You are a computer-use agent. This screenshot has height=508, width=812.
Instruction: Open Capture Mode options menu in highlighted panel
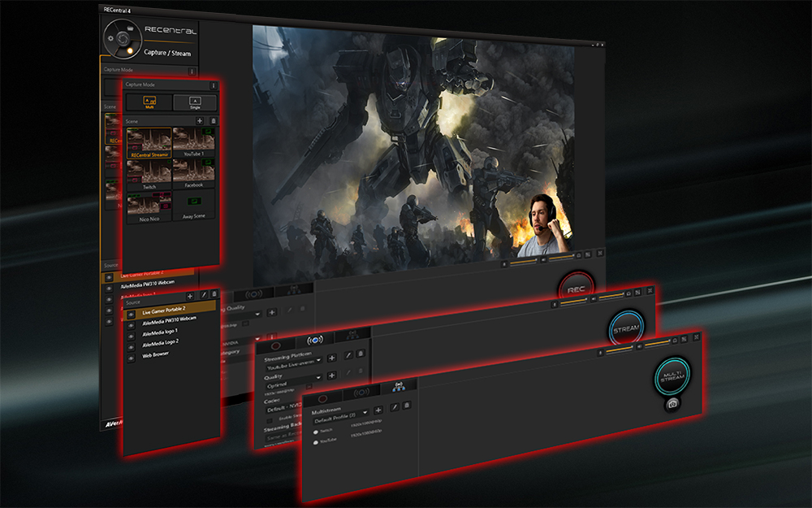point(214,85)
